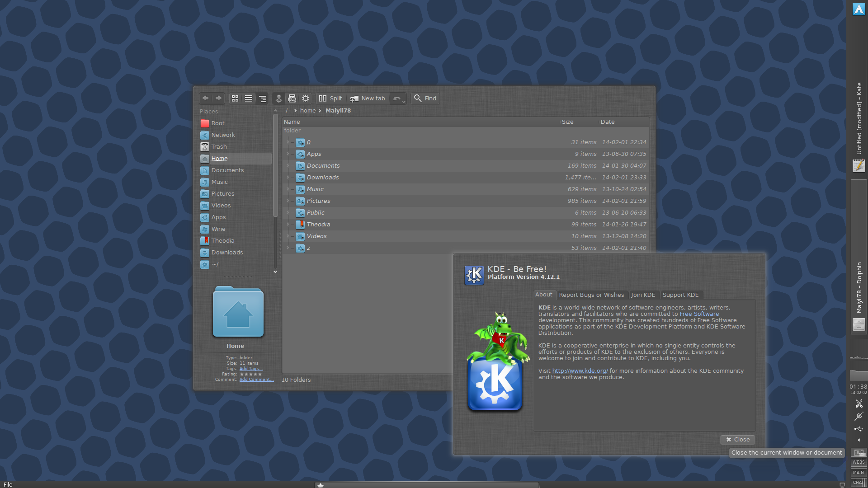Image resolution: width=868 pixels, height=488 pixels.
Task: Open the Find search
Action: click(x=425, y=98)
